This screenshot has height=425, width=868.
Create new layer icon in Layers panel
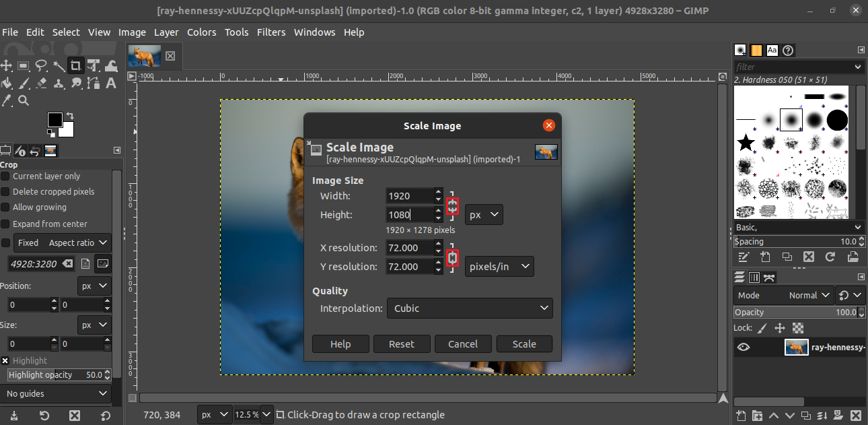pos(741,416)
